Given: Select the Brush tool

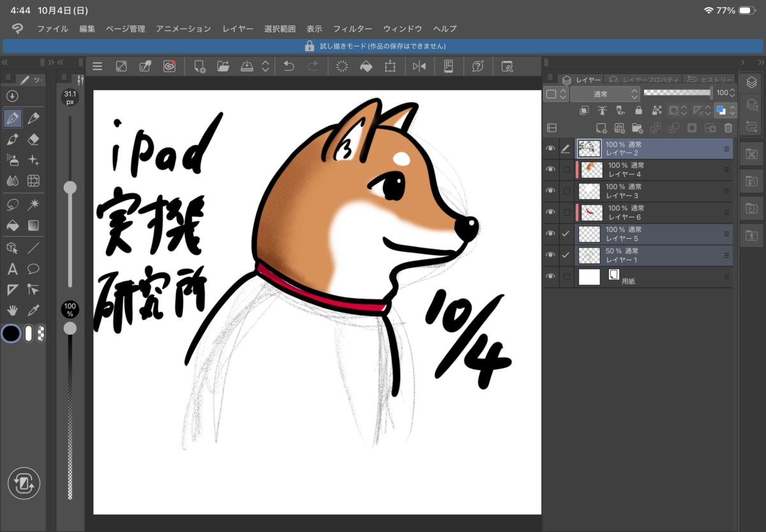Looking at the screenshot, I should [x=12, y=139].
